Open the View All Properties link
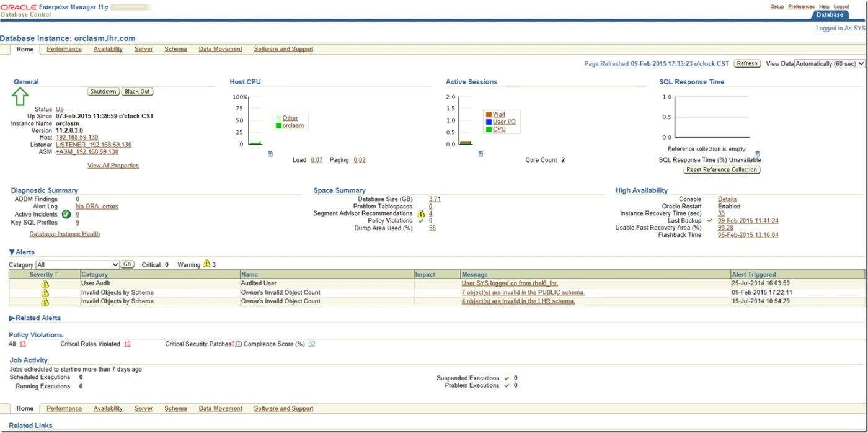Image resolution: width=868 pixels, height=433 pixels. coord(113,166)
